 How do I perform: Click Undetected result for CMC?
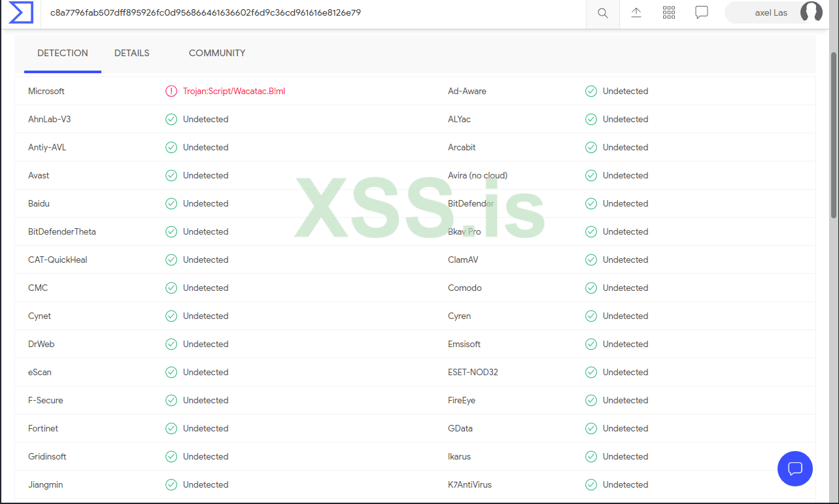coord(206,288)
